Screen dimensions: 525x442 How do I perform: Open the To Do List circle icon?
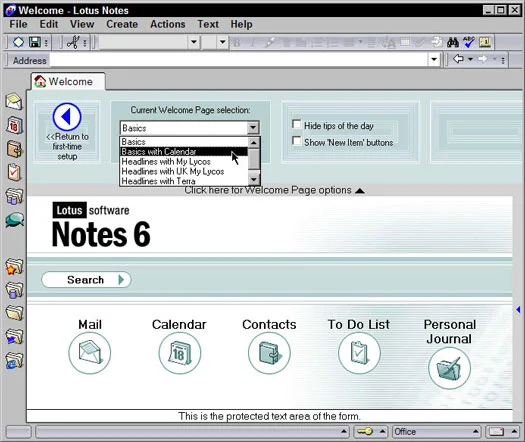(359, 353)
